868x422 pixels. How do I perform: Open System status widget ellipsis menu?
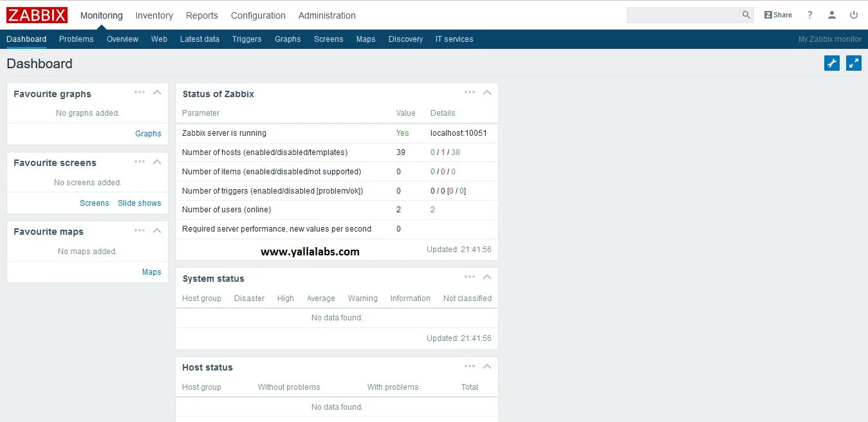coord(470,277)
